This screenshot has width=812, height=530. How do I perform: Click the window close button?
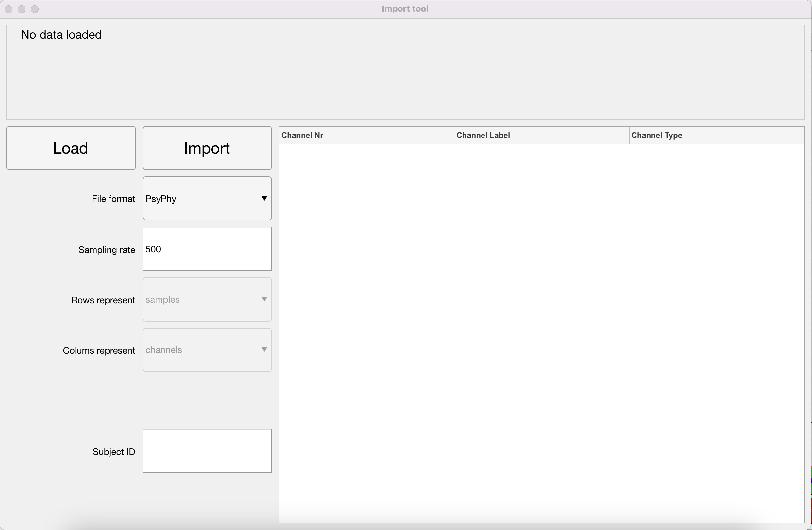coord(9,9)
